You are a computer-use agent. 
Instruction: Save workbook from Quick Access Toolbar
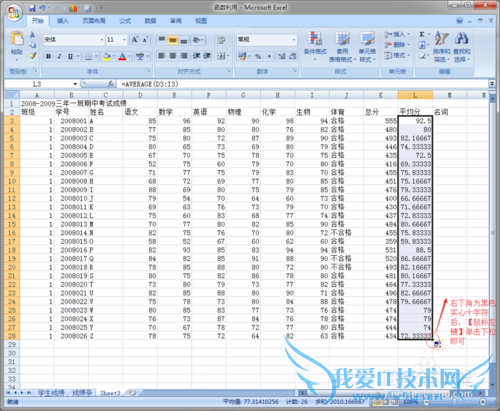pos(32,8)
